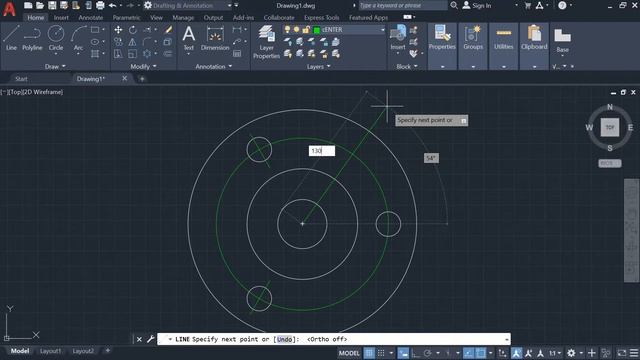Open the cENTER layer dropdown

(x=382, y=30)
